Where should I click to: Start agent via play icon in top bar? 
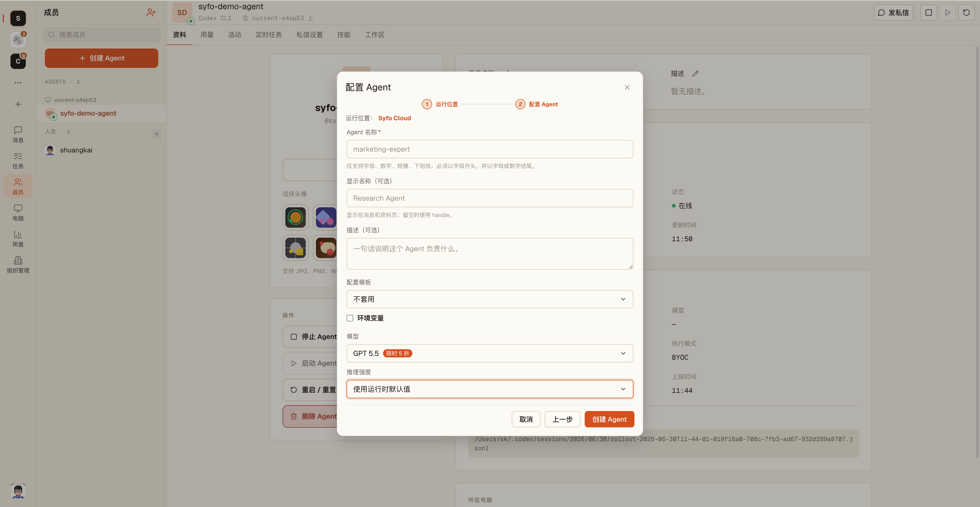pos(947,13)
